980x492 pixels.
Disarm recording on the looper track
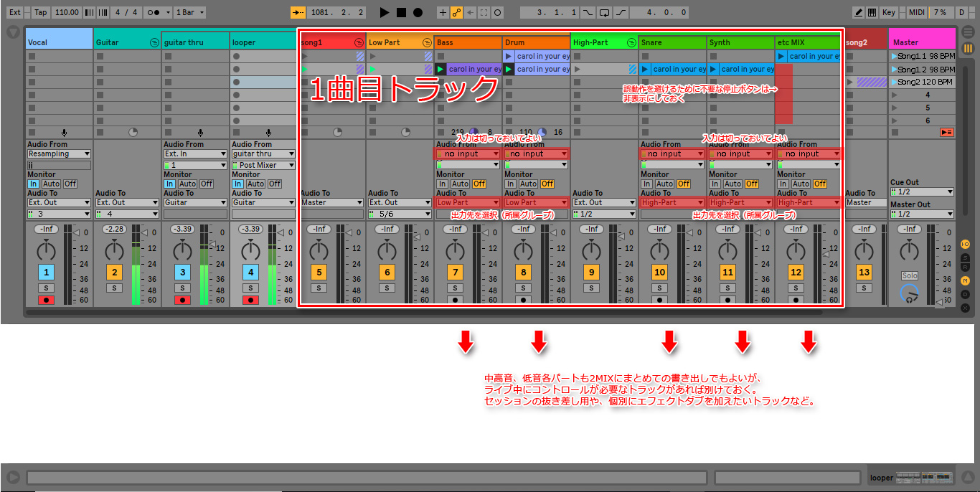[x=250, y=300]
